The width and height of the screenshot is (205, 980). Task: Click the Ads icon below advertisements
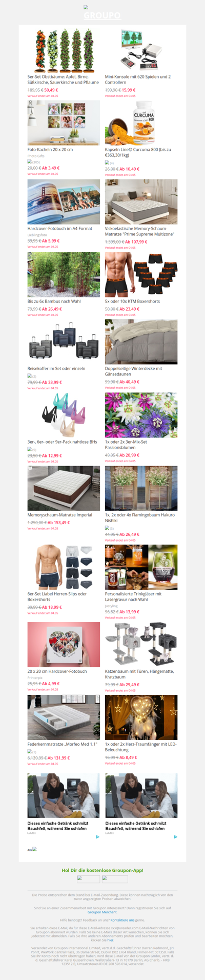[34, 849]
